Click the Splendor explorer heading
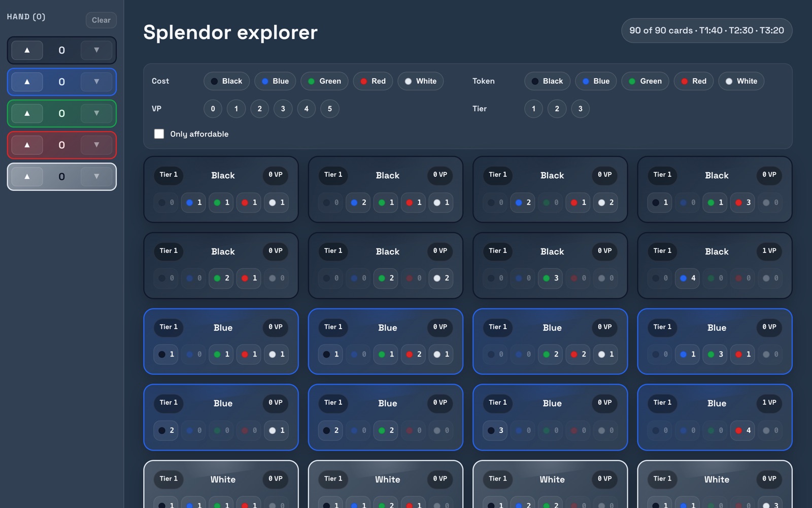 (230, 33)
